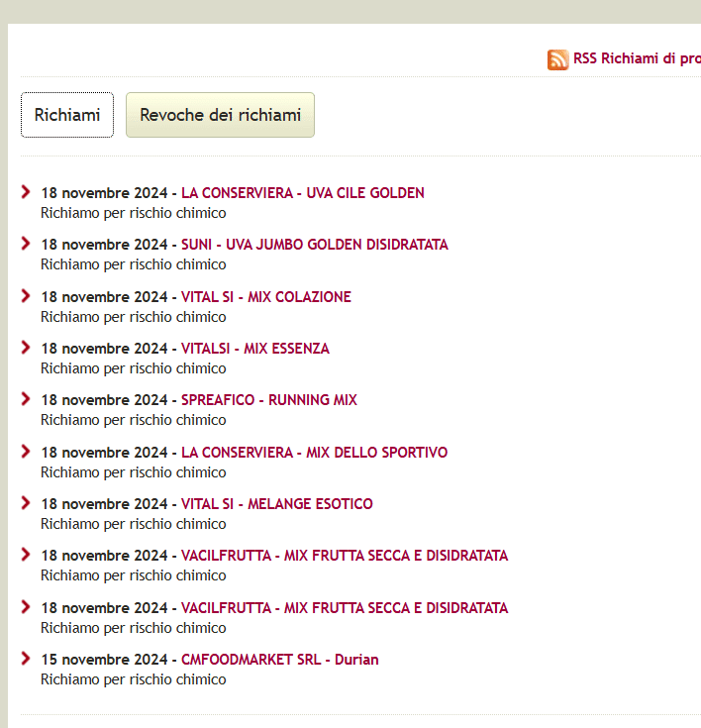The image size is (701, 728).
Task: Click 'Richiamo per rischio chimico' under MIX DELLO SPORTIVO
Action: tap(134, 472)
